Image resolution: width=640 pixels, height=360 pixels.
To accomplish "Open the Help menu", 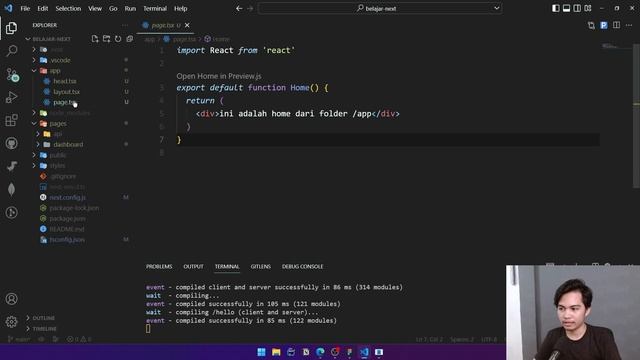I will [180, 8].
